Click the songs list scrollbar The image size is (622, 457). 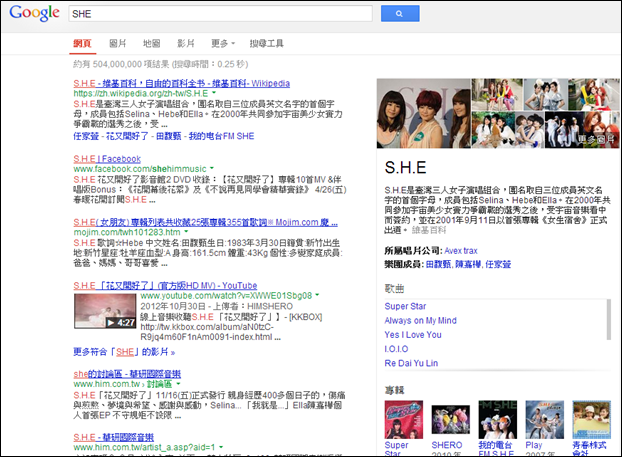pyautogui.click(x=609, y=320)
